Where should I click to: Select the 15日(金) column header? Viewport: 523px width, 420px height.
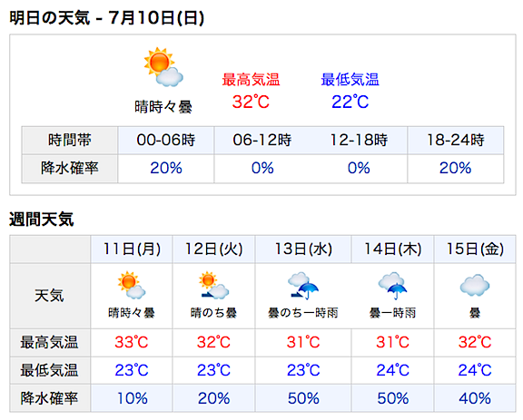475,249
